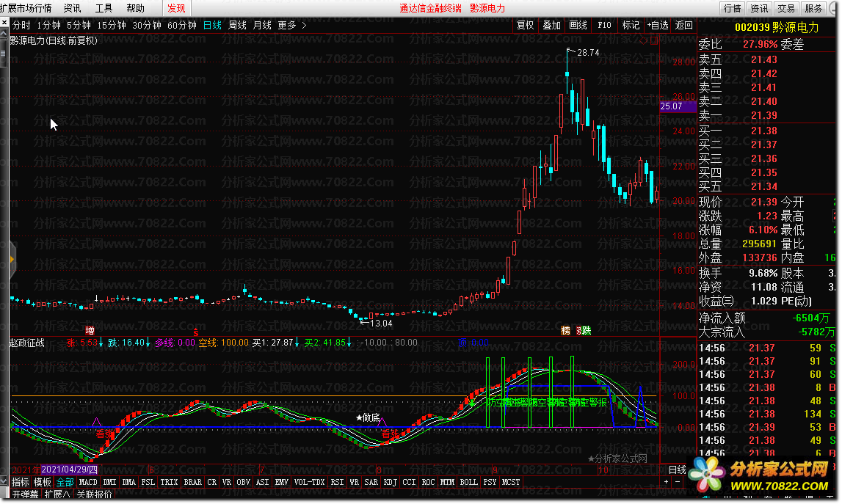Viewport: 842px width, 504px height.
Task: Select the MACD indicator
Action: click(88, 482)
